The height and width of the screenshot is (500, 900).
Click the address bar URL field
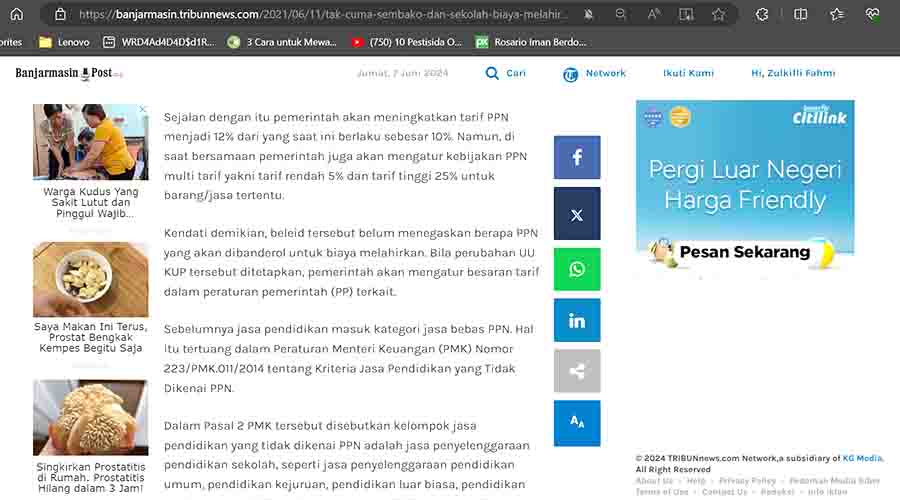pyautogui.click(x=320, y=14)
